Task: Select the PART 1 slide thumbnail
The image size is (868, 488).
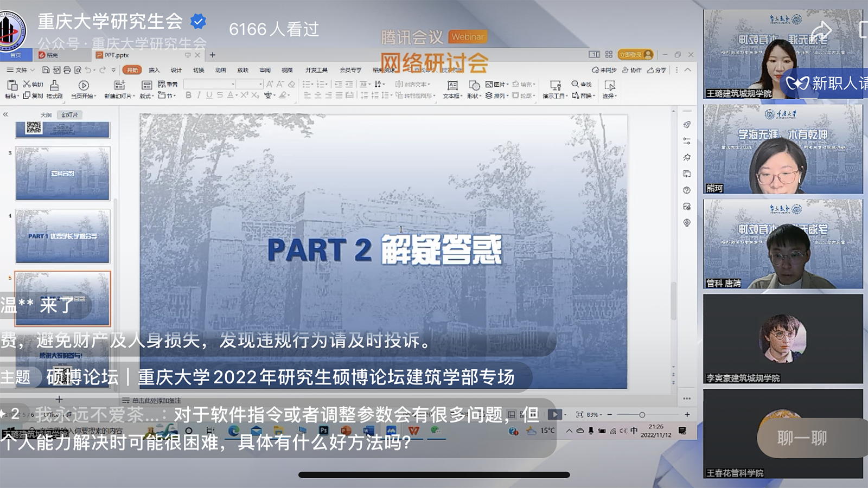Action: coord(62,236)
